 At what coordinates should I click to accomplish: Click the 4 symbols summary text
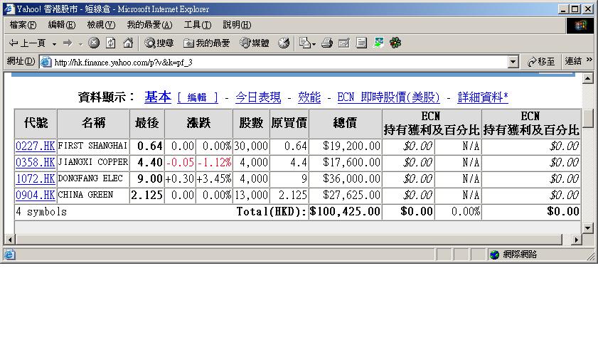click(x=41, y=212)
